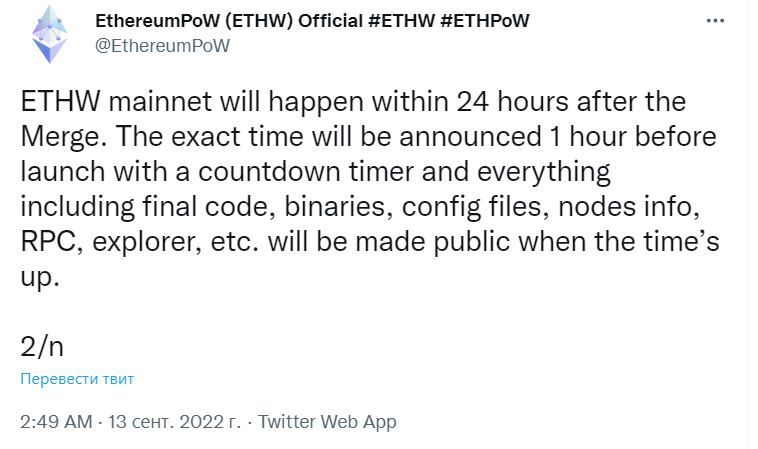The width and height of the screenshot is (758, 449).
Task: Click the words RPC, explorer in the tweet
Action: [111, 242]
